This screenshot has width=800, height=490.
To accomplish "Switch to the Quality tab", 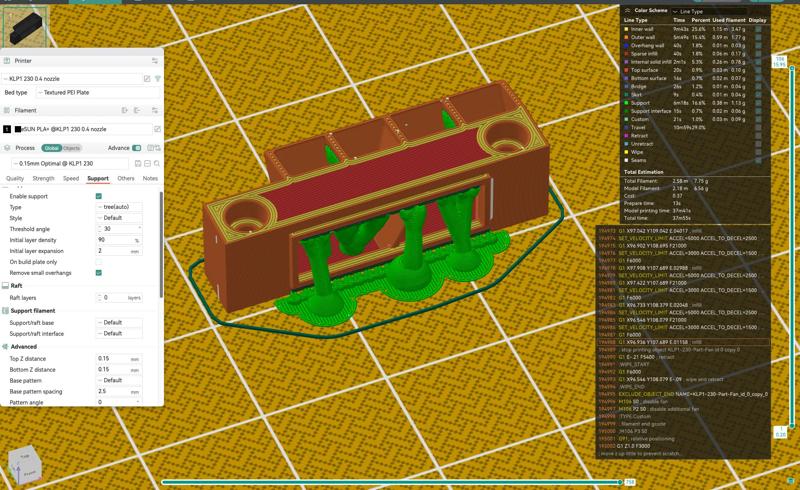I will 15,178.
